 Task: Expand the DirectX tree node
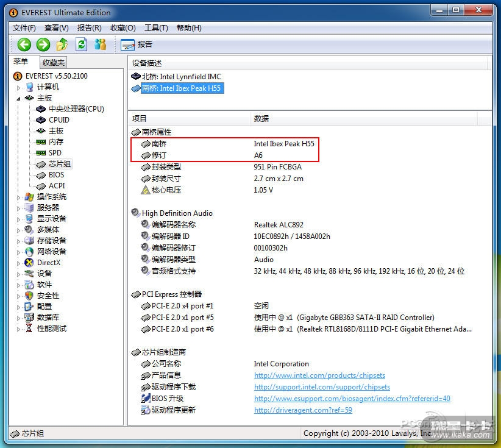18,263
